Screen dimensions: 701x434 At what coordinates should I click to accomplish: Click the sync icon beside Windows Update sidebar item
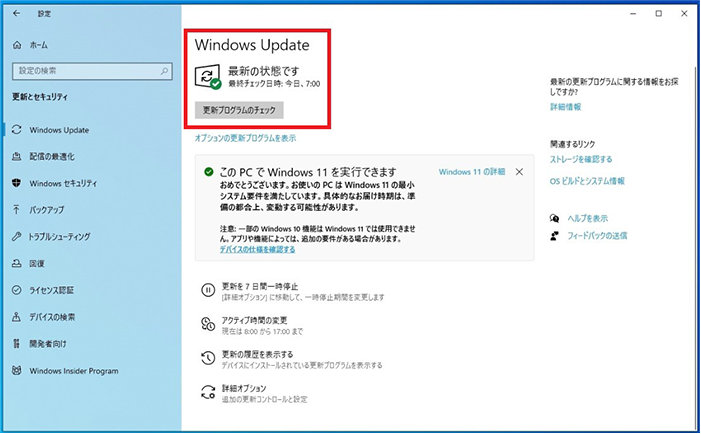click(x=17, y=130)
